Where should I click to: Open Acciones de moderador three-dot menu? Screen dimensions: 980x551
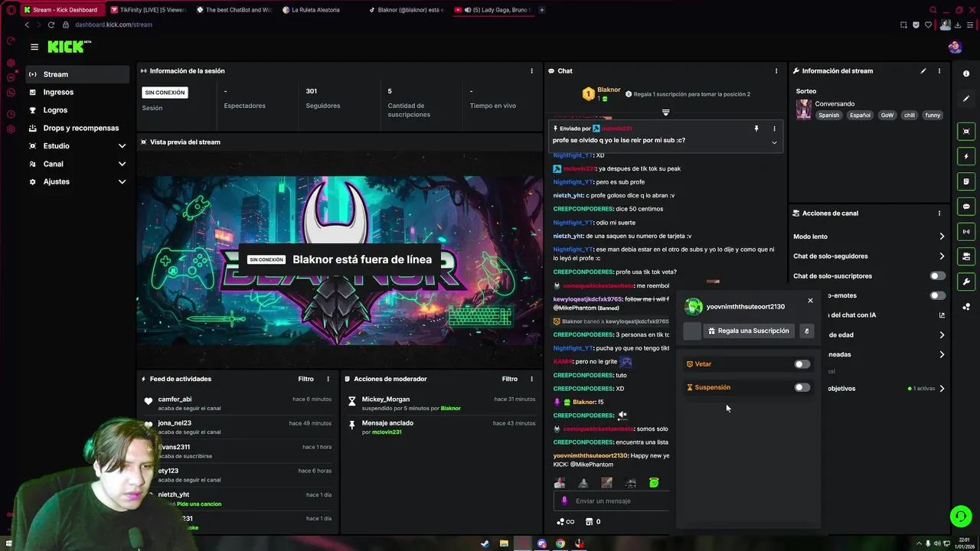point(531,379)
